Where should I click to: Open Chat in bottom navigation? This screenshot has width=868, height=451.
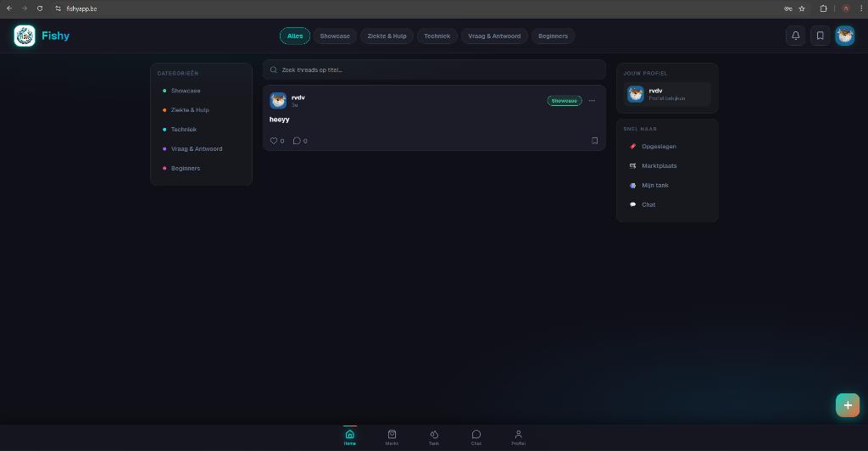tap(476, 437)
